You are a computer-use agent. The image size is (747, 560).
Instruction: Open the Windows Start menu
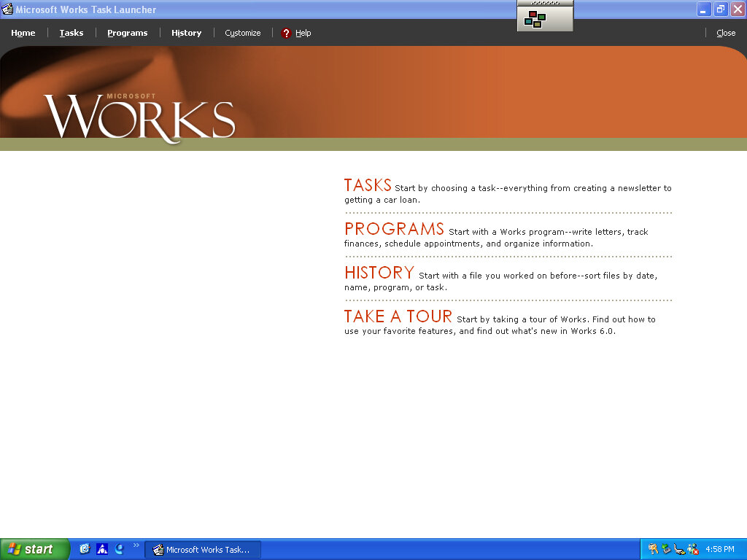(x=34, y=549)
